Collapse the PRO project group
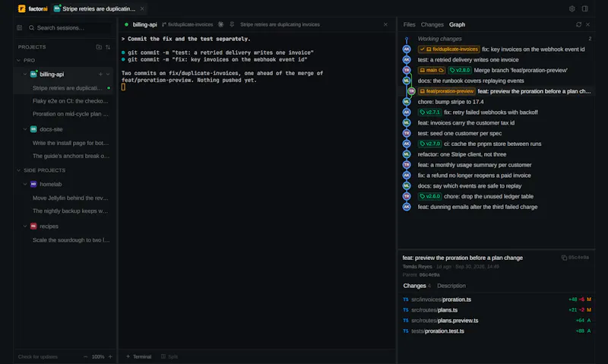This screenshot has height=364, width=608. tap(18, 61)
